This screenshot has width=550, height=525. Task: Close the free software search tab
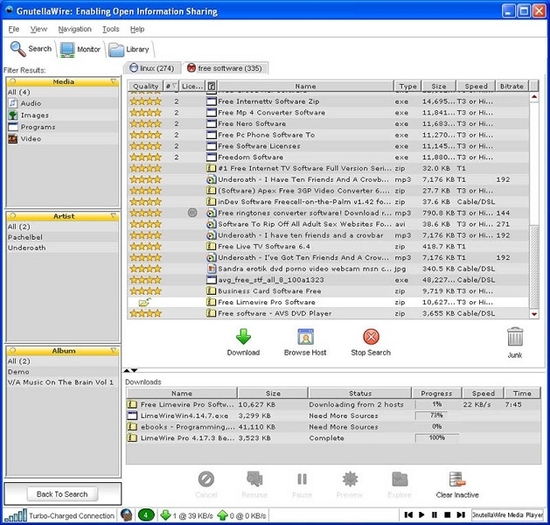191,68
